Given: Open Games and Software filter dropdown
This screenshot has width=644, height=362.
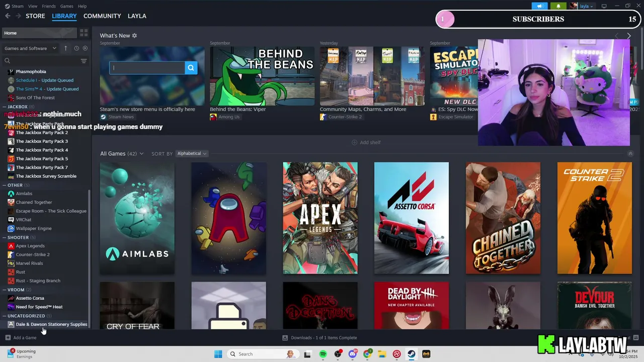Looking at the screenshot, I should [30, 48].
